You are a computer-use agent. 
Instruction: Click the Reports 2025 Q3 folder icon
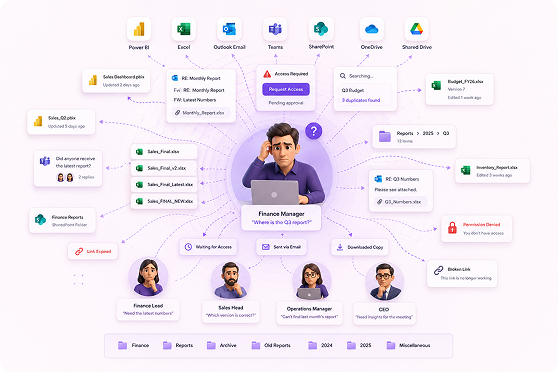point(385,136)
